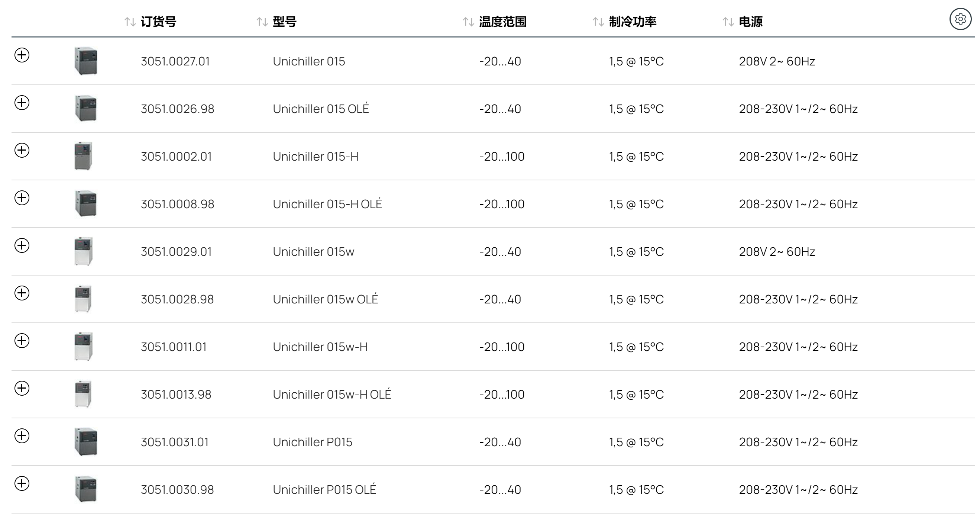Click model name Unichiller P015
The image size is (980, 518).
click(312, 442)
